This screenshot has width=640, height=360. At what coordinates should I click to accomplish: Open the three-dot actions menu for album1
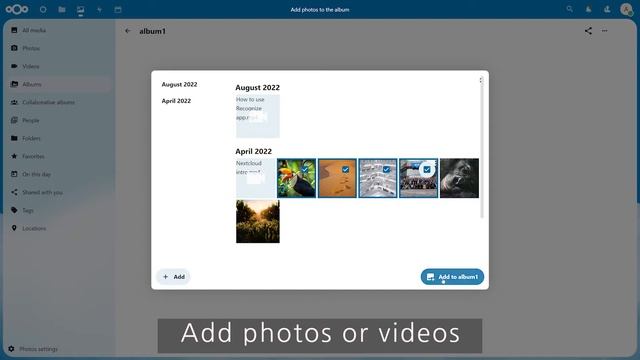pyautogui.click(x=604, y=31)
